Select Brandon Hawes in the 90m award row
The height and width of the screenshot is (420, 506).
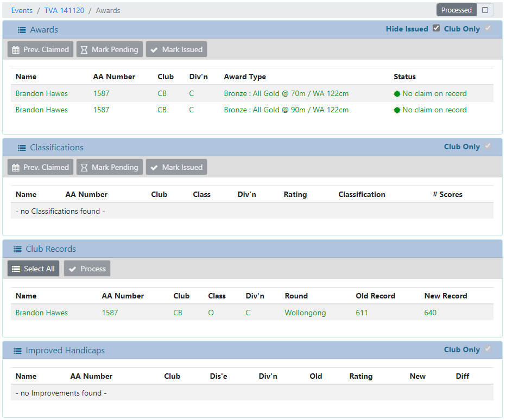(x=42, y=110)
